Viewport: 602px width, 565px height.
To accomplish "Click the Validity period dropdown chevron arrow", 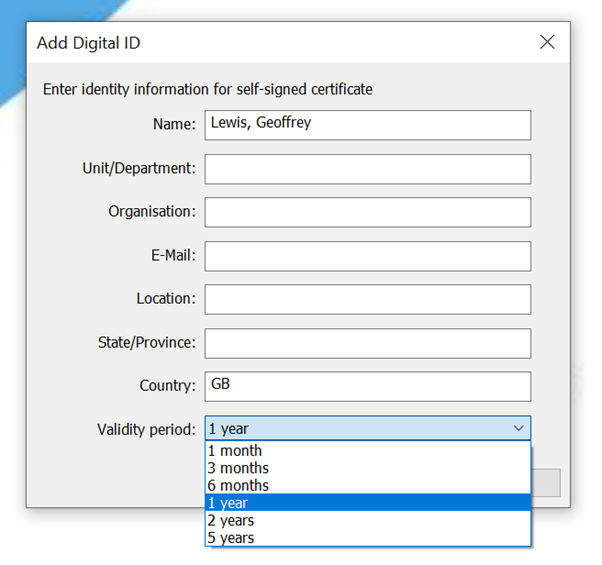I will click(518, 428).
